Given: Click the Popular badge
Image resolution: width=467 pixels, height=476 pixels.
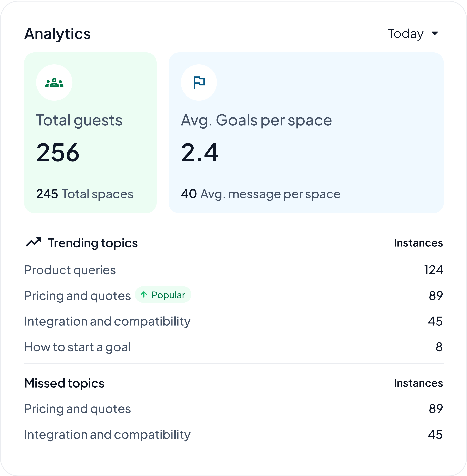Looking at the screenshot, I should (163, 295).
